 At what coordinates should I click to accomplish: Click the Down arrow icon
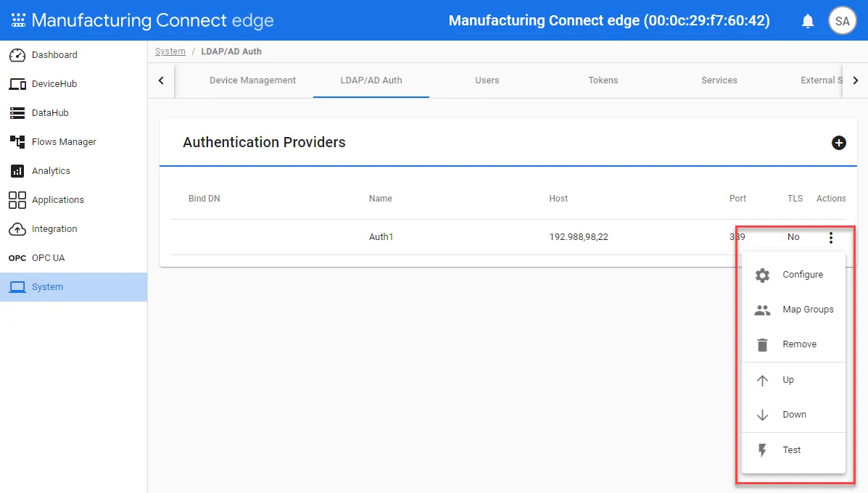tap(762, 415)
